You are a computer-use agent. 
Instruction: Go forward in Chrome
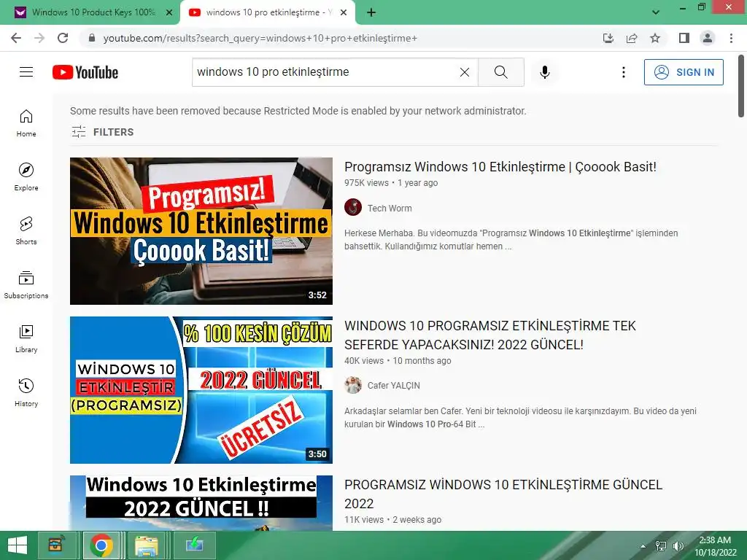tap(39, 38)
